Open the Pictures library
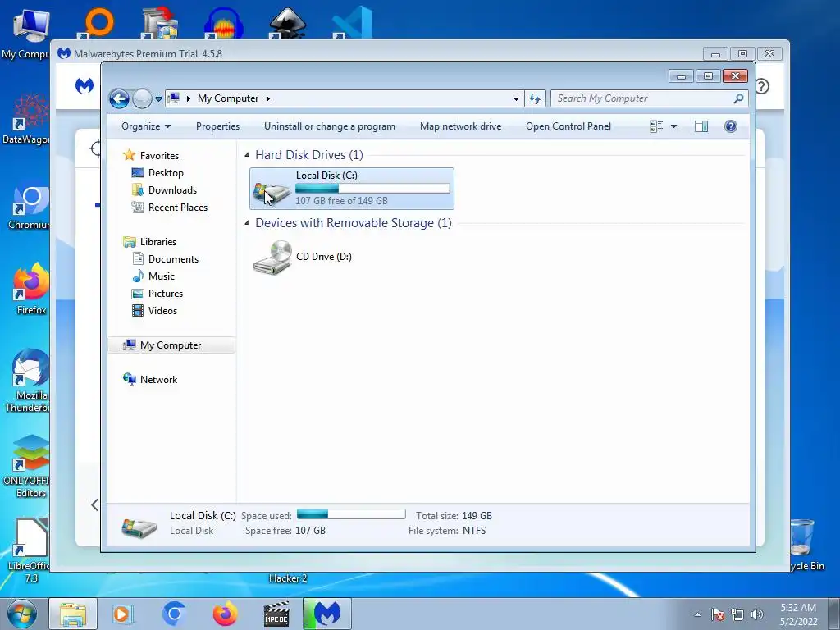The height and width of the screenshot is (630, 840). [166, 294]
